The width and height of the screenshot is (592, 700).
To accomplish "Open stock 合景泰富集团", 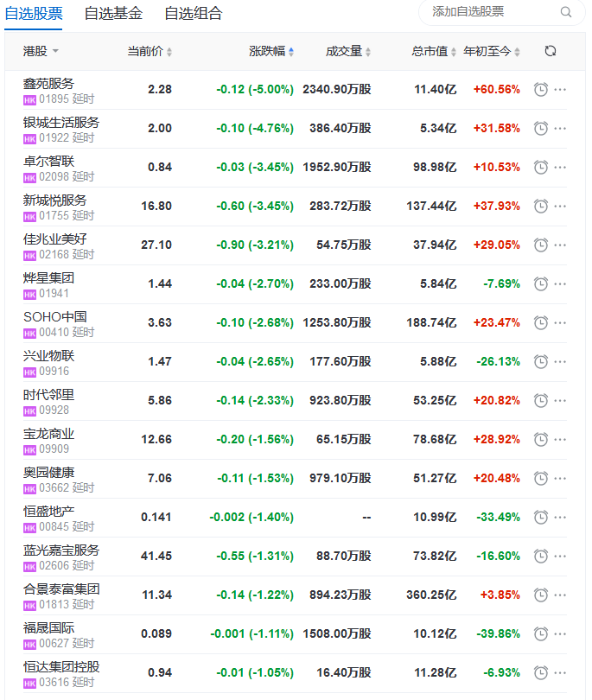I will [61, 589].
